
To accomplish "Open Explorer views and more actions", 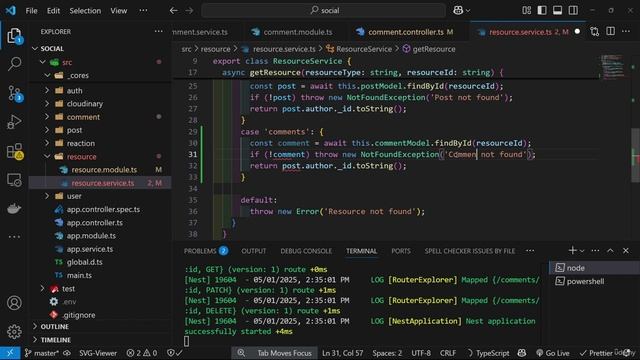I will (158, 31).
